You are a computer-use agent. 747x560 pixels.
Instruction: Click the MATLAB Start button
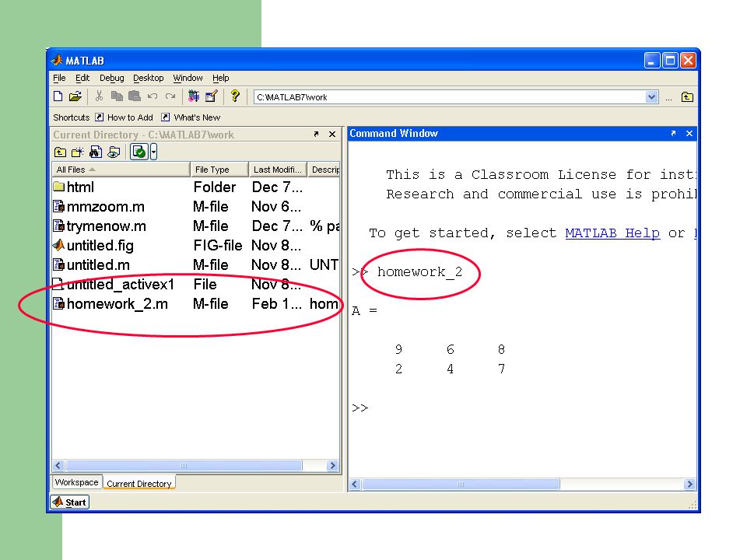[69, 502]
